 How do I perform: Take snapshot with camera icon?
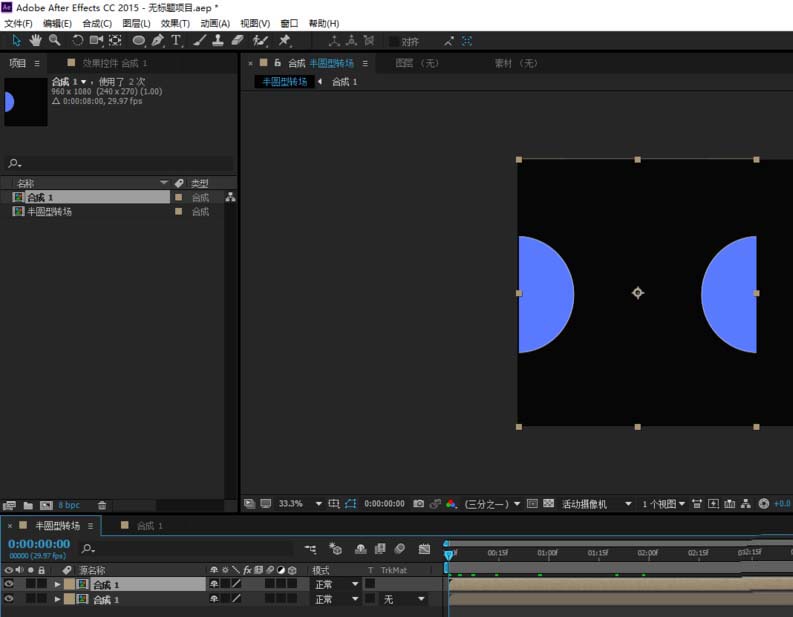[418, 504]
